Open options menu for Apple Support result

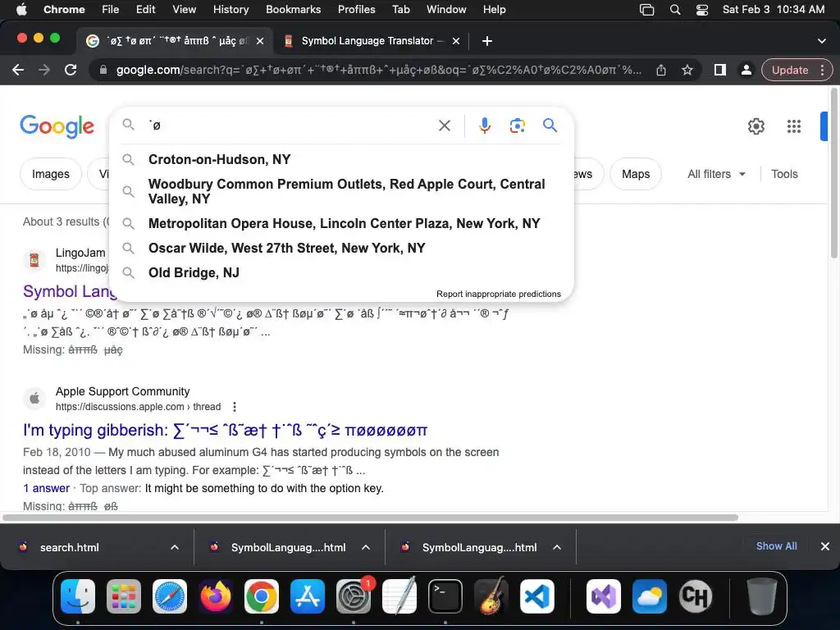(x=234, y=407)
